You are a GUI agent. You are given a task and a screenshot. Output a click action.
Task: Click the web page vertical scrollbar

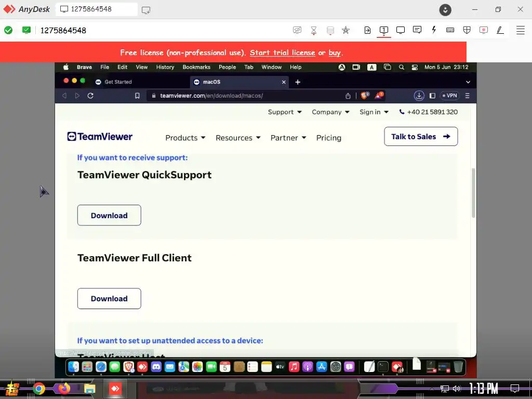coord(473,193)
